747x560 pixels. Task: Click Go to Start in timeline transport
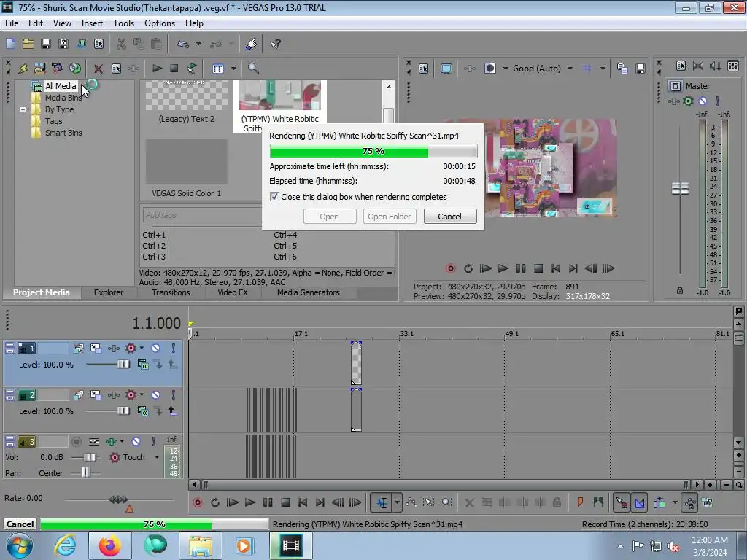click(303, 502)
